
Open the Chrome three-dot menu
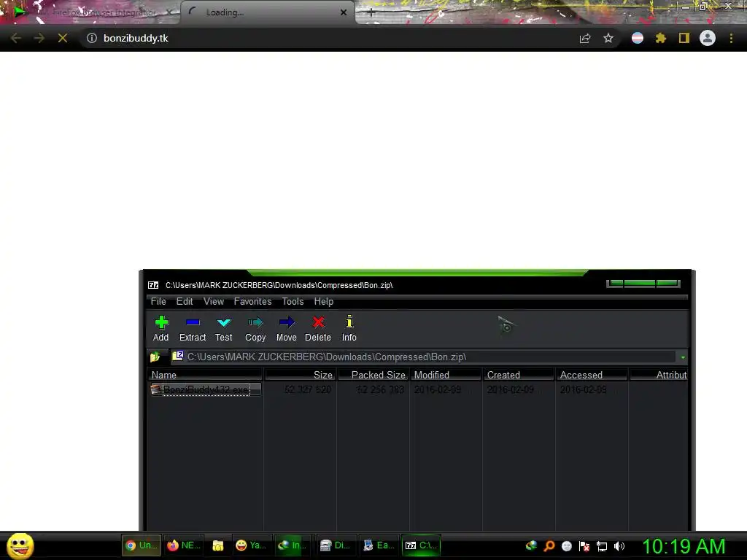[731, 38]
